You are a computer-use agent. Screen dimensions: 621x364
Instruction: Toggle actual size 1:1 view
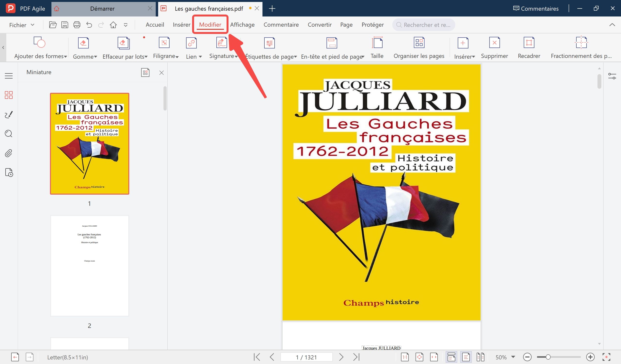(x=405, y=357)
